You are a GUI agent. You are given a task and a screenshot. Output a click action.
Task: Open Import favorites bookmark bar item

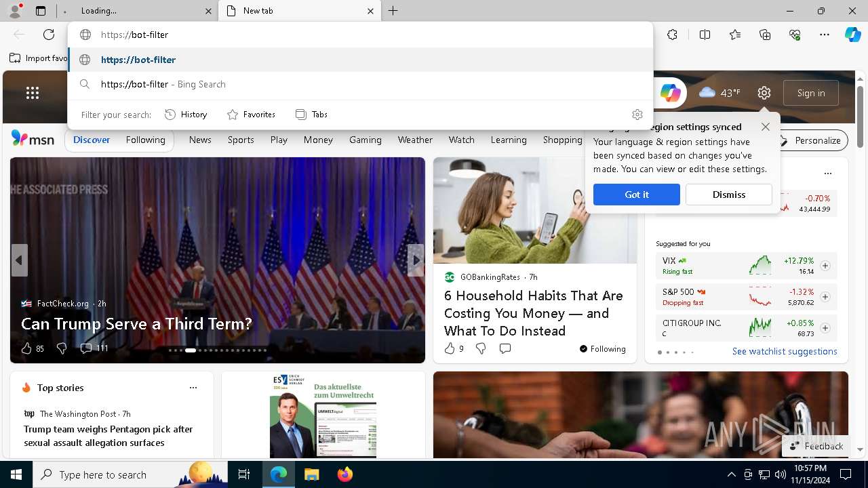point(38,58)
